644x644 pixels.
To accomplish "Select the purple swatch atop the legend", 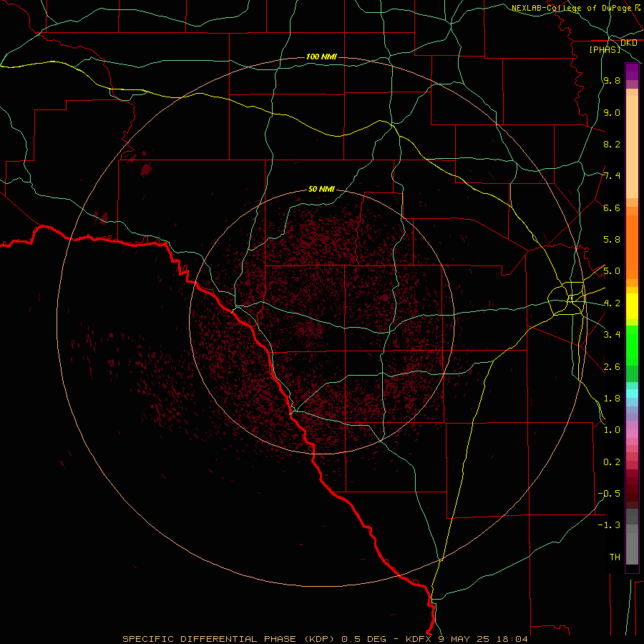I will (x=632, y=72).
